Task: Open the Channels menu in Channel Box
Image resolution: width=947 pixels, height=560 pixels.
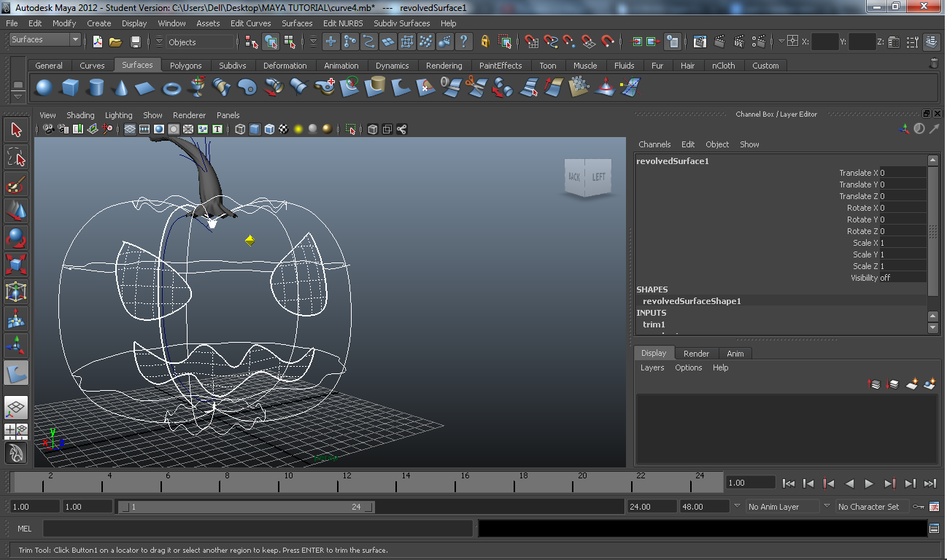Action: pyautogui.click(x=654, y=144)
